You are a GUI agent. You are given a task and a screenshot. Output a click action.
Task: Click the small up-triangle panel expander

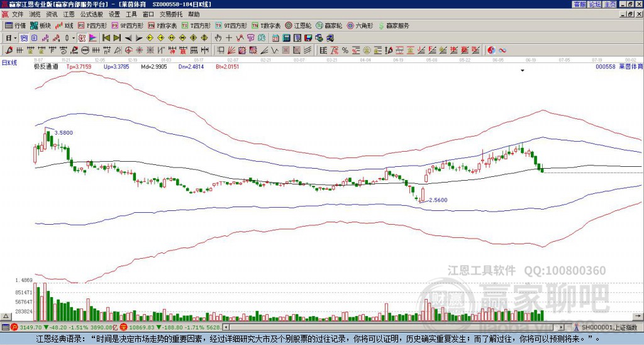[6, 316]
